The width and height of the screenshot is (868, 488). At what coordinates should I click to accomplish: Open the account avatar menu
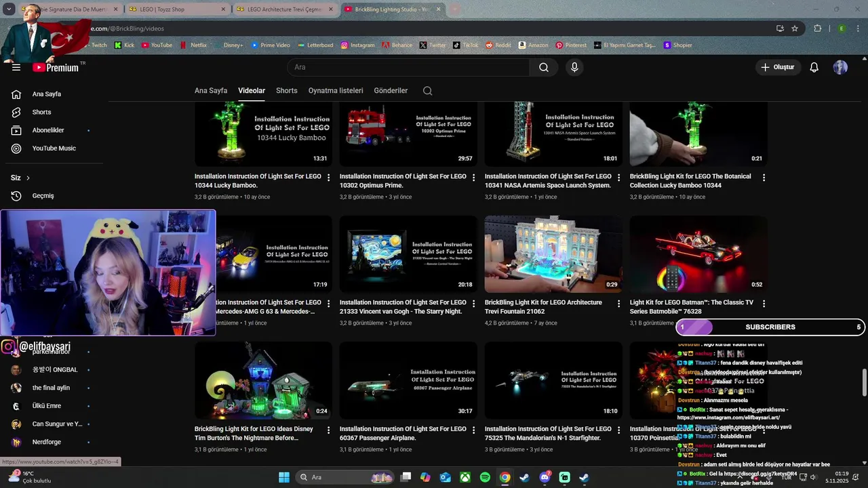point(840,67)
